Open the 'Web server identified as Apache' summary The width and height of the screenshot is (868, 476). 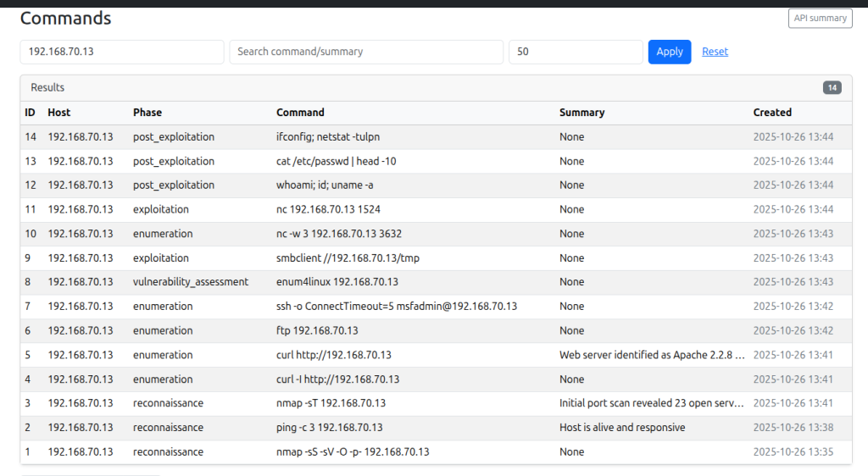click(651, 355)
